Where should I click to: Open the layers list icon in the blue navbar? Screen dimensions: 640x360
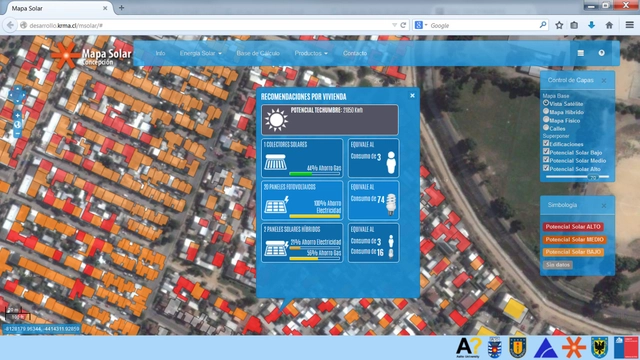coord(580,53)
